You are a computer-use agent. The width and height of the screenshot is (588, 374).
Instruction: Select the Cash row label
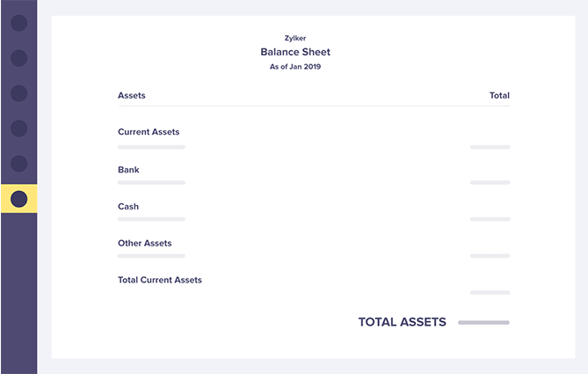click(128, 207)
